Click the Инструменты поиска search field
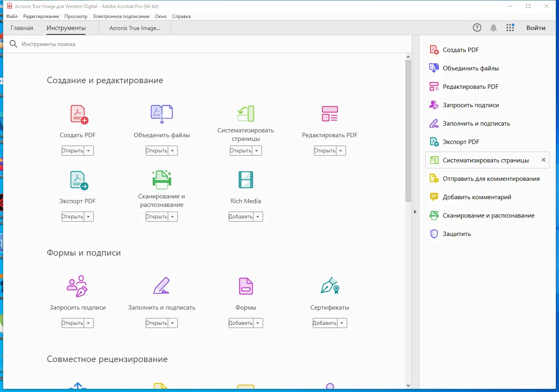The height and width of the screenshot is (392, 559). [x=207, y=44]
